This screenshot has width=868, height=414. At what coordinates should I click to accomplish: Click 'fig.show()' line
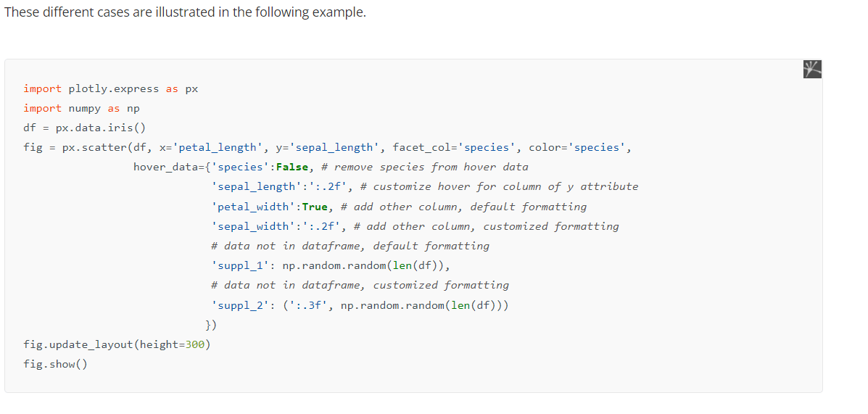click(55, 364)
